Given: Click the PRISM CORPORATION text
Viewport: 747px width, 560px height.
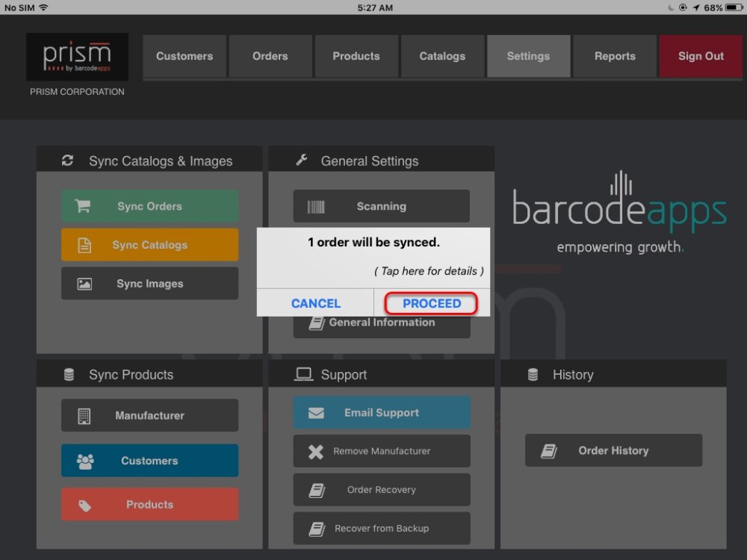Looking at the screenshot, I should pyautogui.click(x=77, y=92).
